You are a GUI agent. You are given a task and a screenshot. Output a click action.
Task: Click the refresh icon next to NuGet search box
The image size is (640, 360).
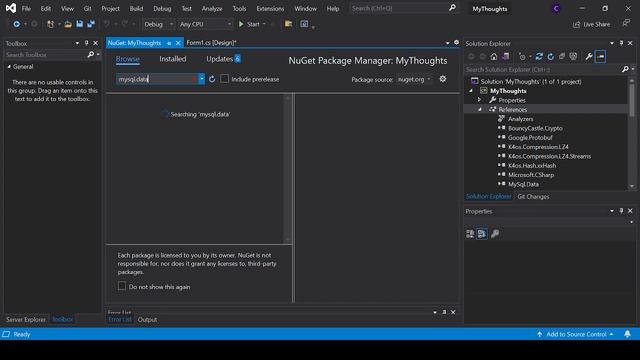click(x=212, y=79)
